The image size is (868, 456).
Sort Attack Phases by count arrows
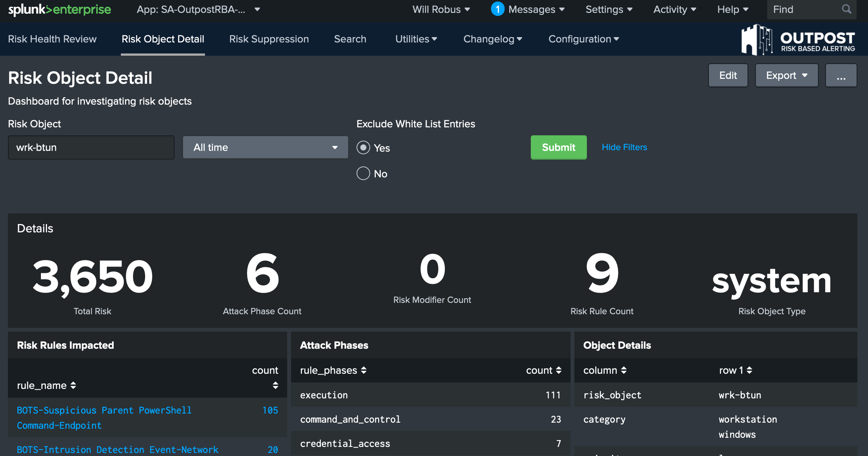558,370
